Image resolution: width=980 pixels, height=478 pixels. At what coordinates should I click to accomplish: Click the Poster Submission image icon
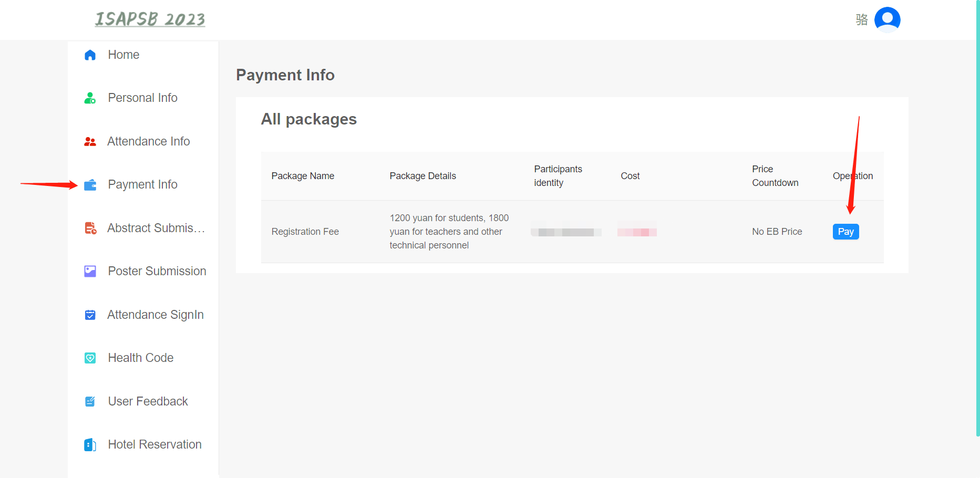(90, 271)
